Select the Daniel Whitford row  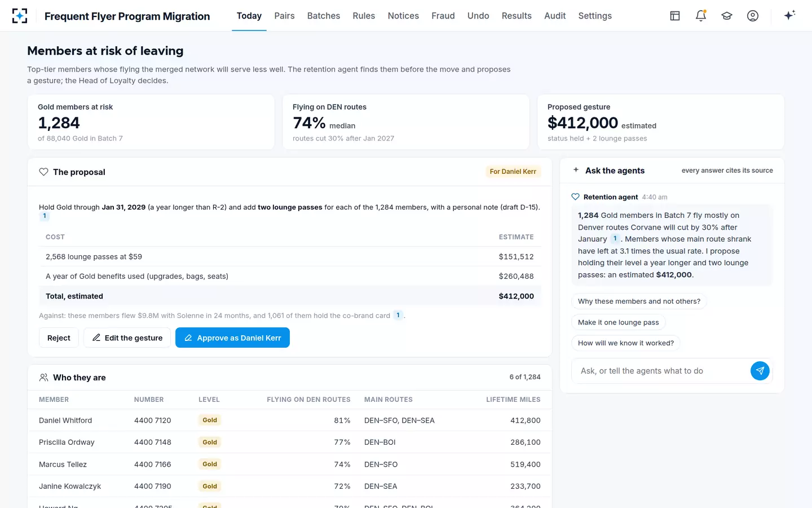(290, 421)
